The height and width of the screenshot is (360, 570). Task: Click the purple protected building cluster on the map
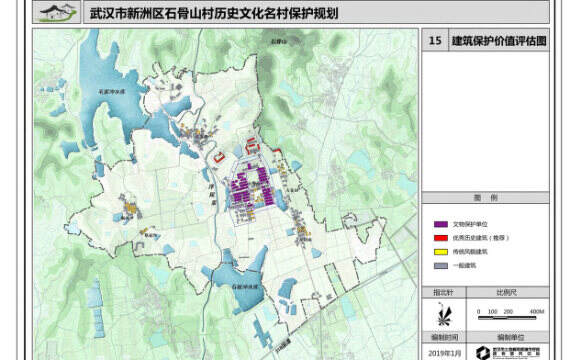252,187
